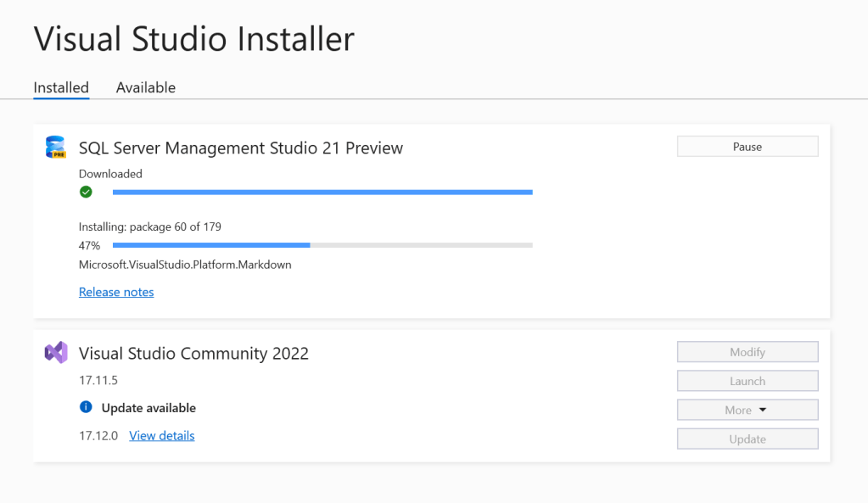
Task: Select the SQL Server Management Studio 21 Preview title
Action: (x=241, y=148)
